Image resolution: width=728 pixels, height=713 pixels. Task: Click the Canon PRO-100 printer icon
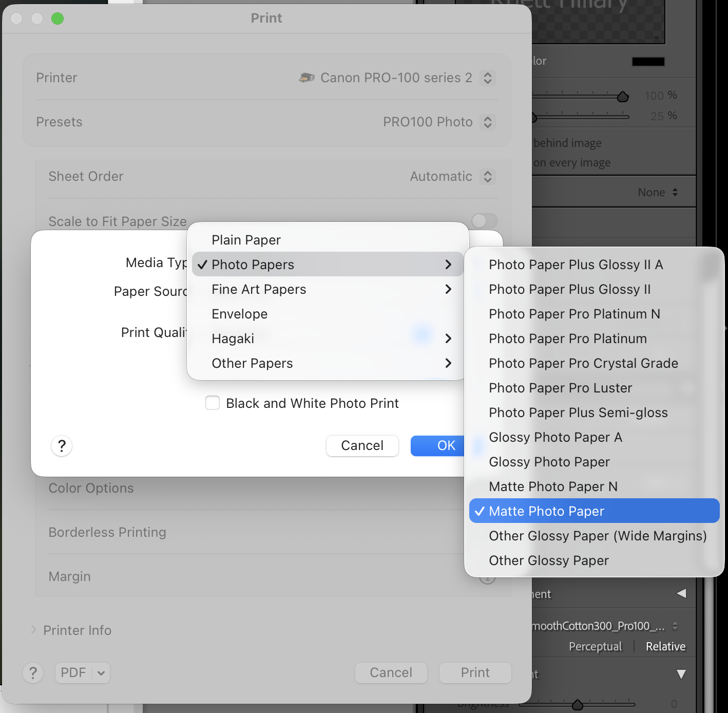[x=306, y=78]
